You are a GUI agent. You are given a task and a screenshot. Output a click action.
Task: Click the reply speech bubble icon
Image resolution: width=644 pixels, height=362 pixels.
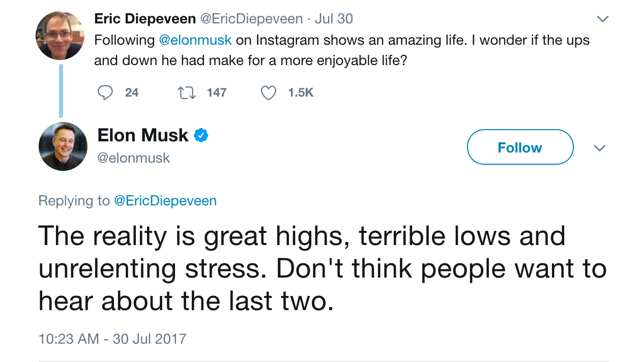coord(105,93)
